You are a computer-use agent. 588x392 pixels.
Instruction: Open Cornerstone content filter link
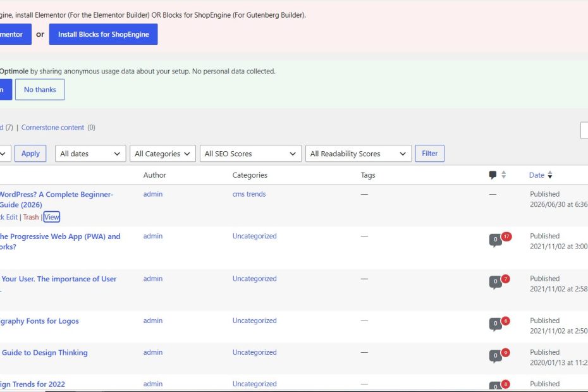(x=52, y=128)
